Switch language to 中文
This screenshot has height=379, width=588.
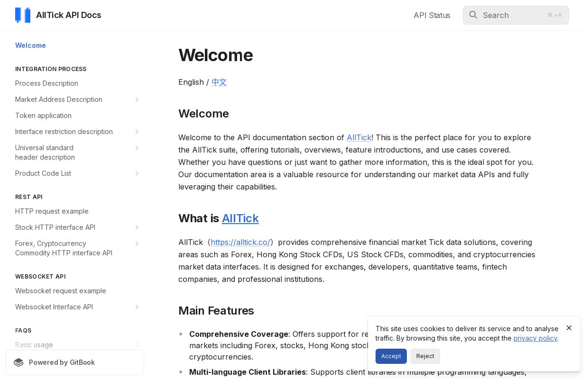219,82
